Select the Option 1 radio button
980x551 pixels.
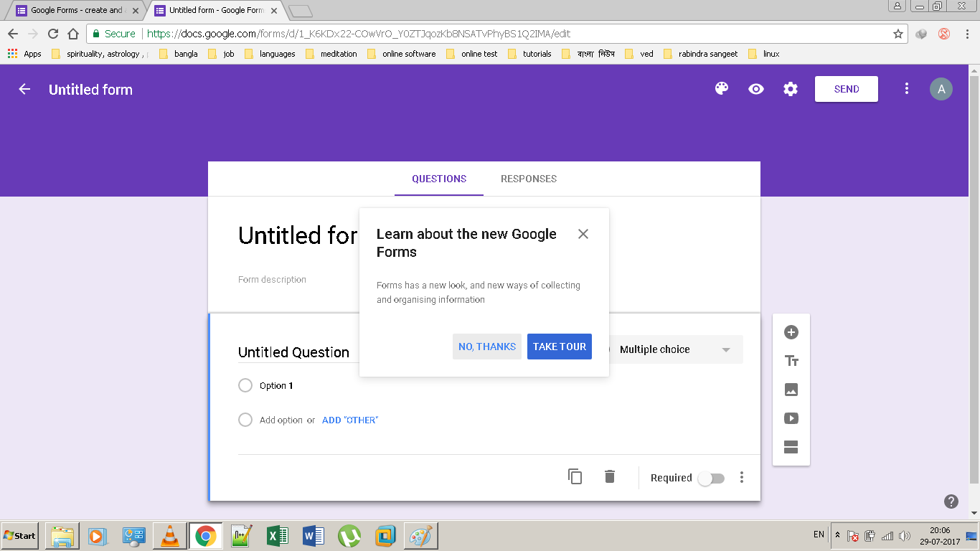click(x=245, y=385)
